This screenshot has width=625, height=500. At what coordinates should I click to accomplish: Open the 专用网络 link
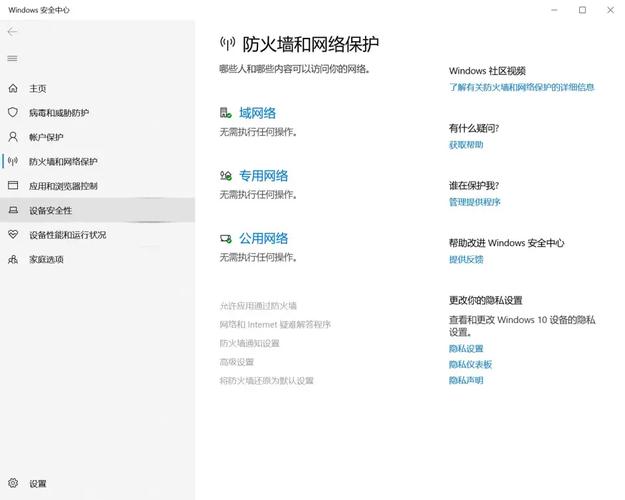click(x=263, y=176)
